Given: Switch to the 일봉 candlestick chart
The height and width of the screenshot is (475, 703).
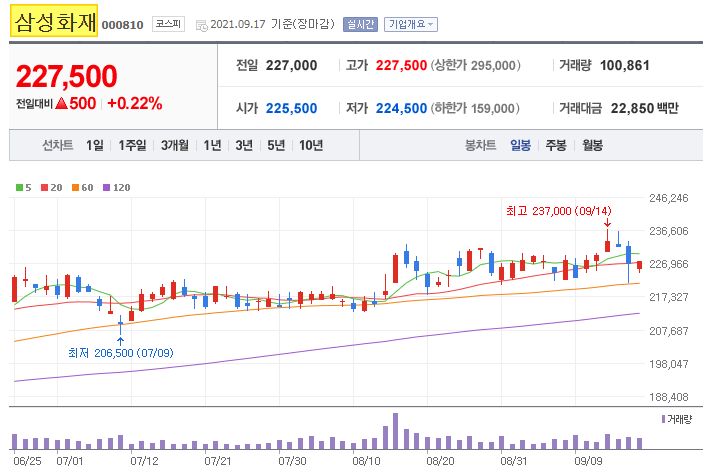Looking at the screenshot, I should [521, 145].
